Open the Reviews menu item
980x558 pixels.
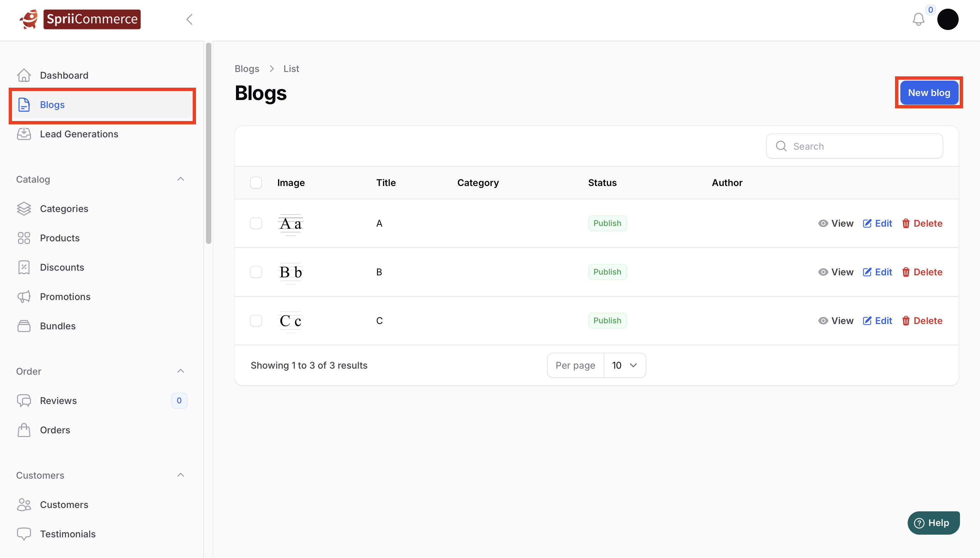[58, 400]
